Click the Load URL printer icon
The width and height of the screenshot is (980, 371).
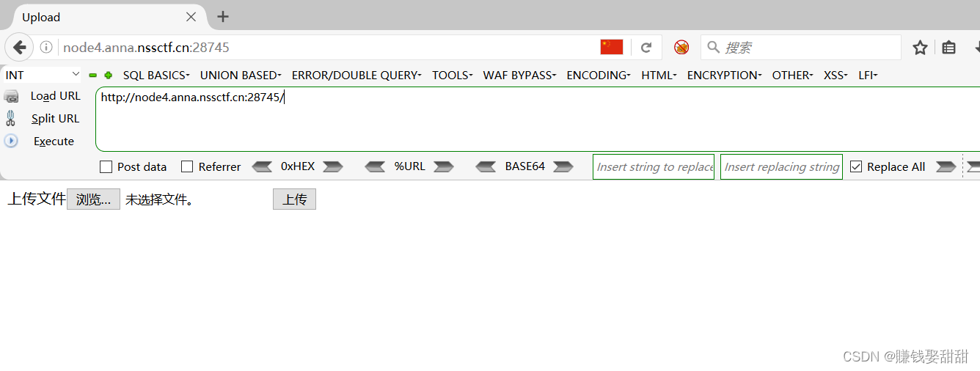[11, 96]
